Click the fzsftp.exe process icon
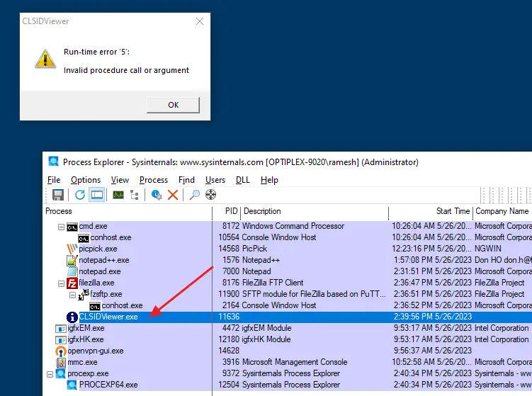Image resolution: width=532 pixels, height=396 pixels. [84, 295]
